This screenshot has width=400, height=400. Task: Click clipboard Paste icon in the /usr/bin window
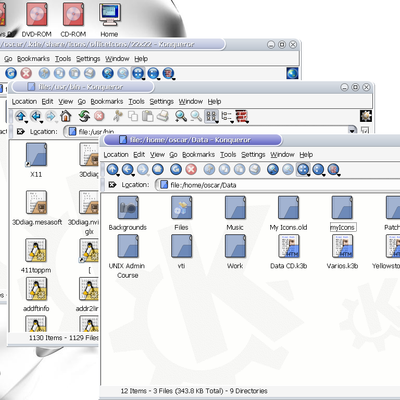pyautogui.click(x=148, y=116)
